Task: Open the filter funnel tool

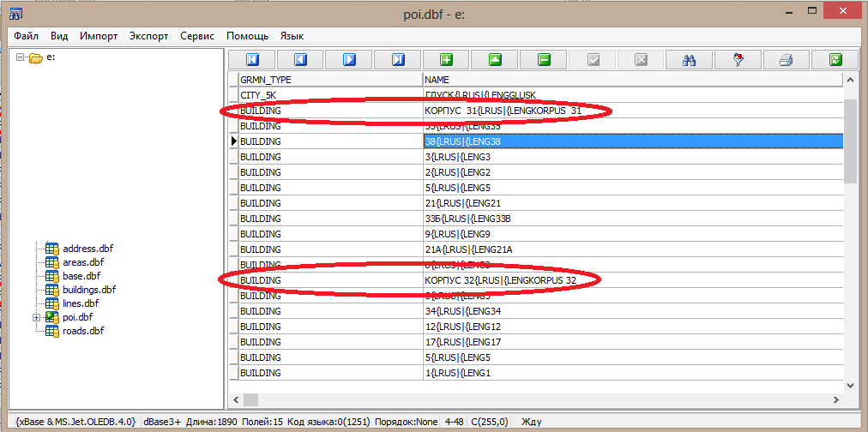Action: 737,60
